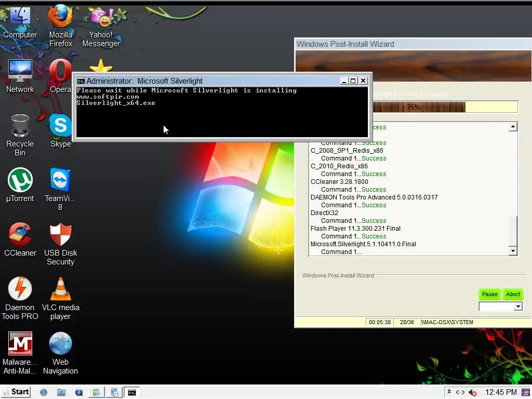The image size is (532, 399).
Task: Launch VLC media player
Action: point(60,299)
